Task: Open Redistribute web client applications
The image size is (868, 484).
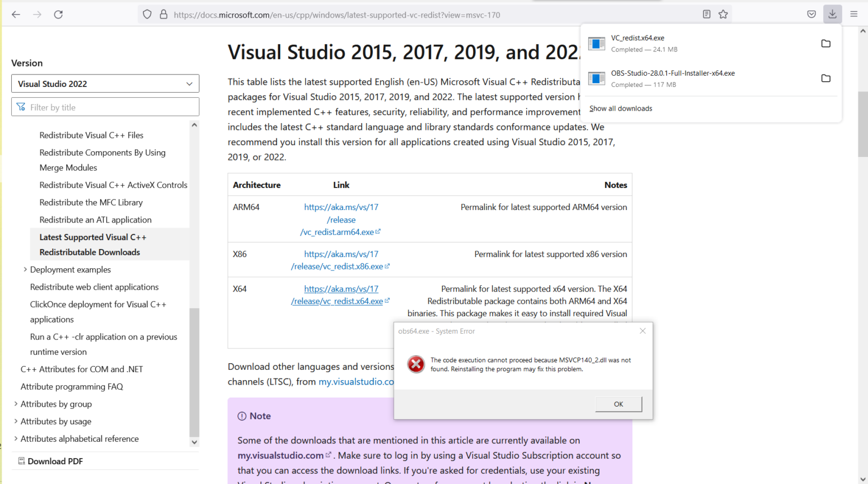Action: 94,287
